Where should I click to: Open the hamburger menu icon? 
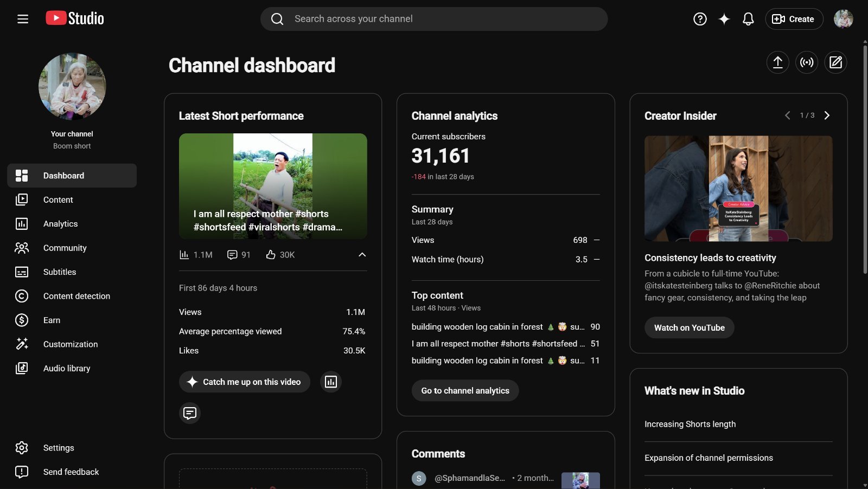click(23, 19)
